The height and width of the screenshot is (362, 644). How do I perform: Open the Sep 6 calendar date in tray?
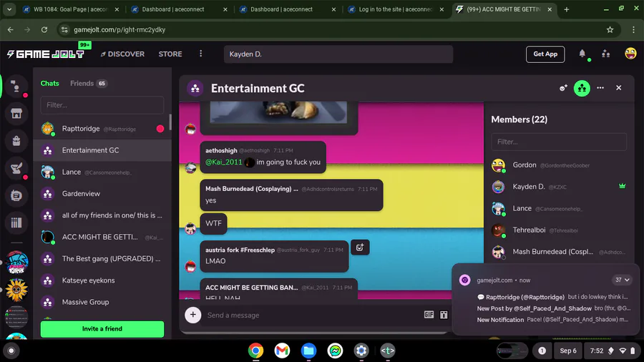[x=568, y=351]
